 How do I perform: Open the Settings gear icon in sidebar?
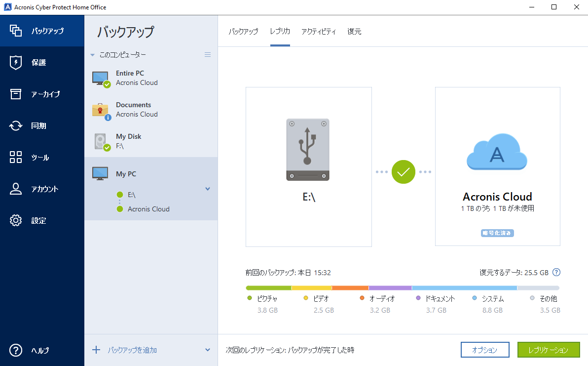pyautogui.click(x=16, y=220)
